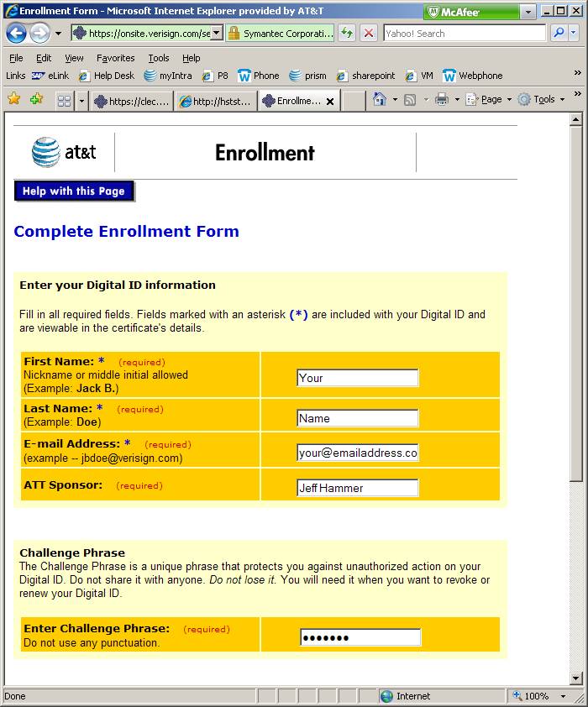This screenshot has height=707, width=588.
Task: Stop loading with the red X icon
Action: point(369,33)
